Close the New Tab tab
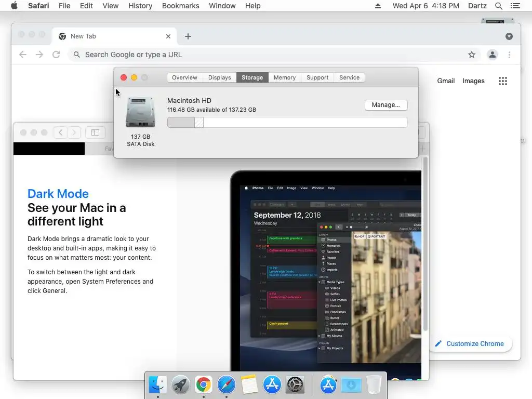 [168, 36]
